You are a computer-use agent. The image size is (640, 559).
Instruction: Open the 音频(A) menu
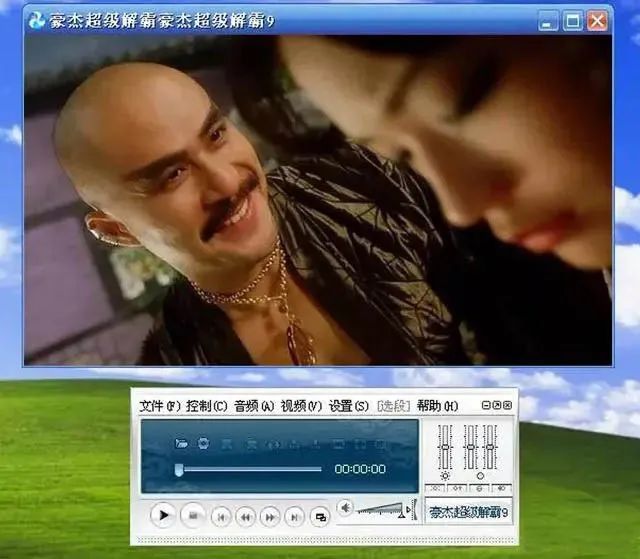(254, 406)
